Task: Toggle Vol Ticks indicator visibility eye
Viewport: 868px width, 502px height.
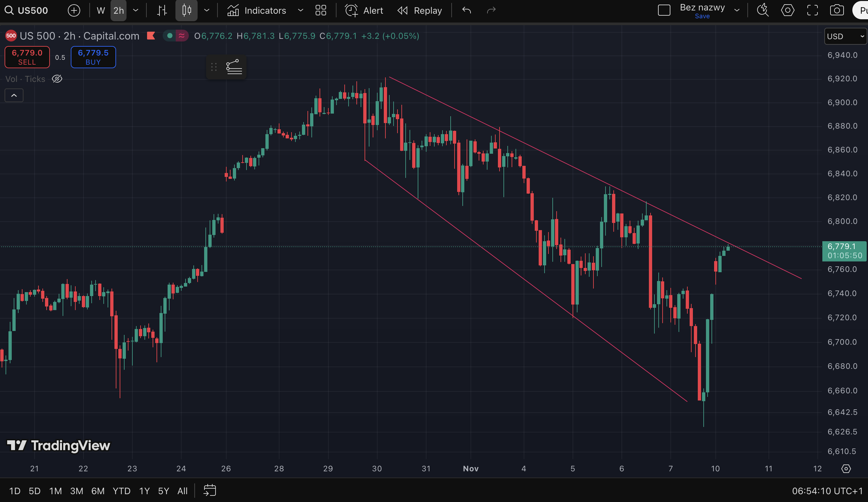Action: coord(57,79)
